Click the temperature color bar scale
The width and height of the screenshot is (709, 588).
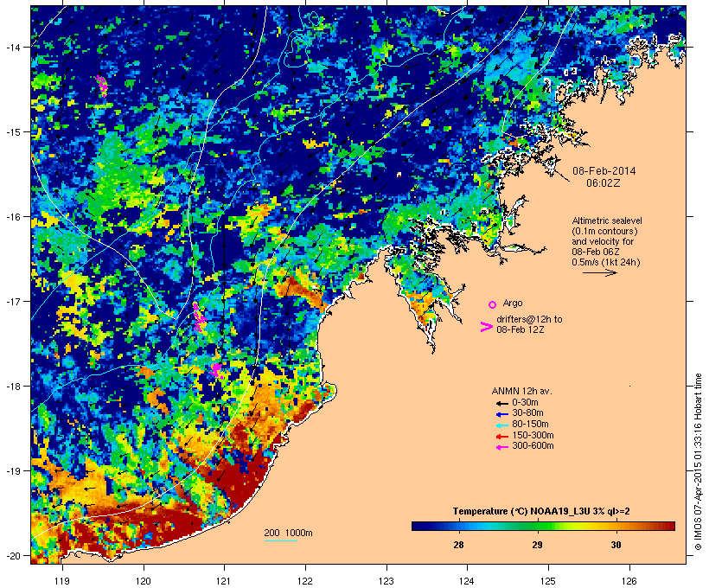pos(543,526)
